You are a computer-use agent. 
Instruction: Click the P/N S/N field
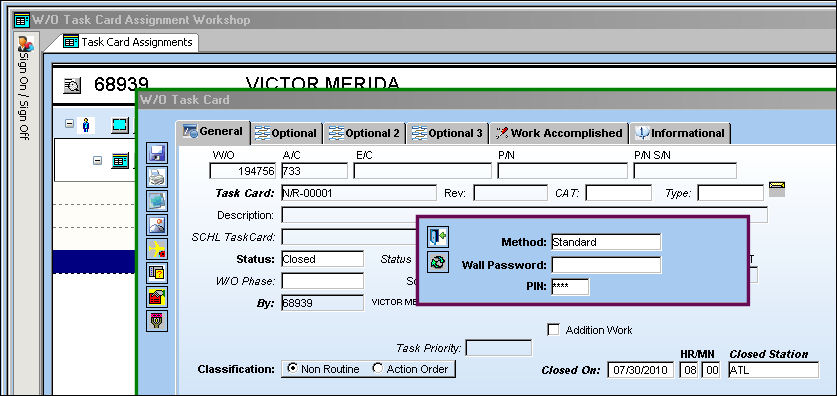coord(685,171)
